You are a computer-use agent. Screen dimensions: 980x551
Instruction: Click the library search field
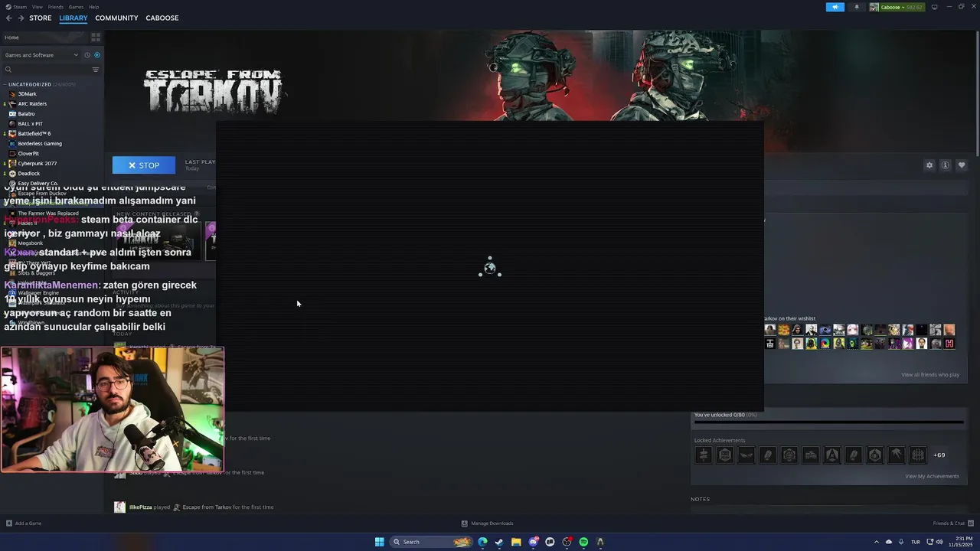(46, 70)
